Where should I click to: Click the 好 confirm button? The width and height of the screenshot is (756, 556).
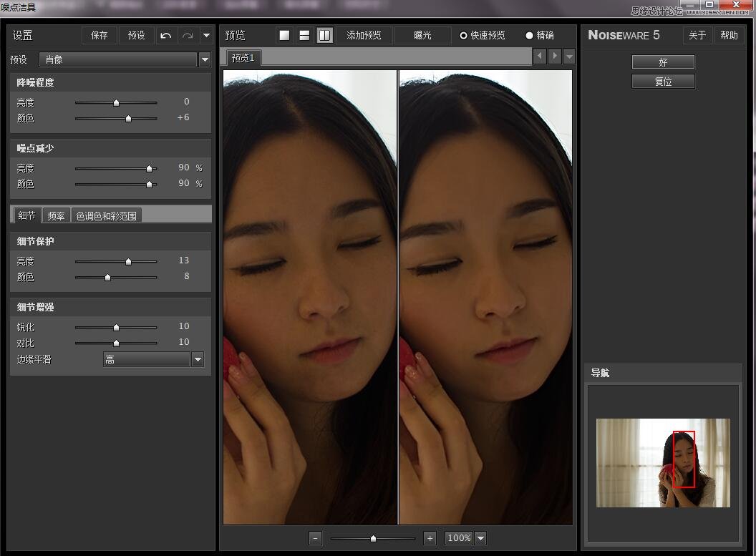point(663,62)
